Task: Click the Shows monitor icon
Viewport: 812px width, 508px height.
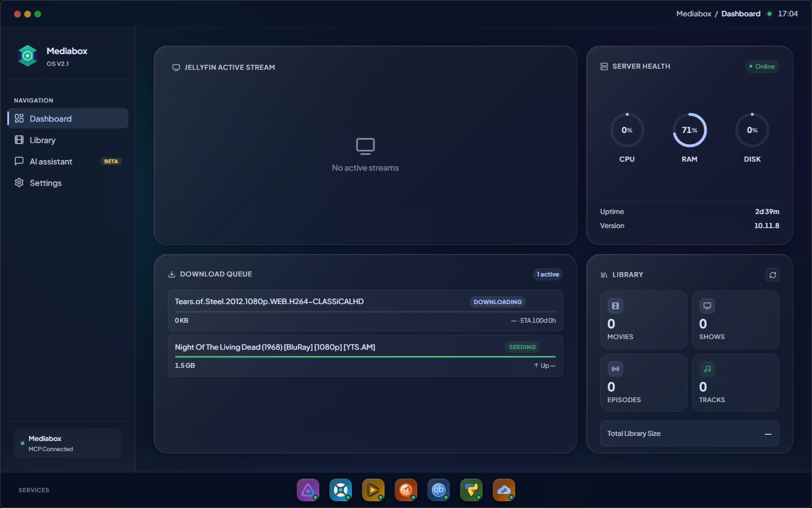Action: click(x=707, y=306)
